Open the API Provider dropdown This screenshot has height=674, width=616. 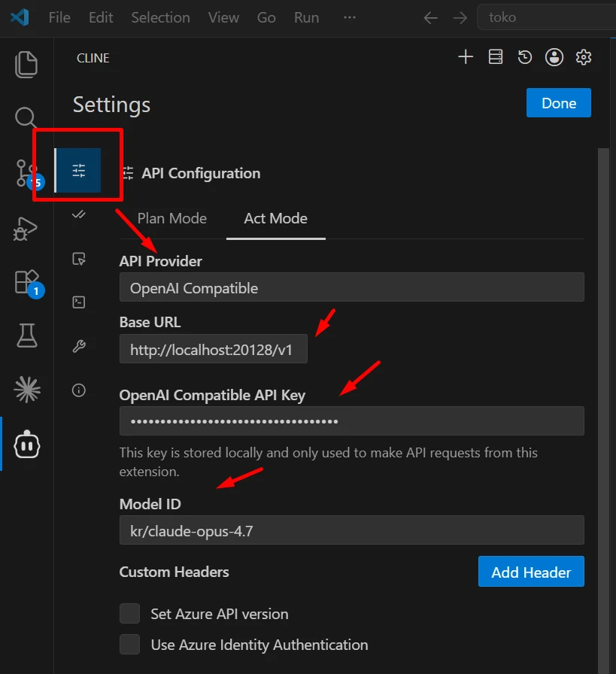pyautogui.click(x=352, y=287)
